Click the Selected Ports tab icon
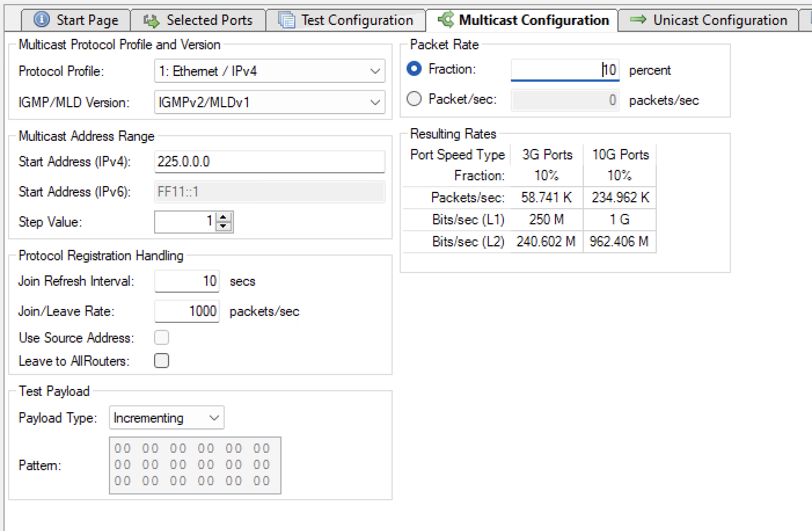This screenshot has height=531, width=812. click(152, 21)
